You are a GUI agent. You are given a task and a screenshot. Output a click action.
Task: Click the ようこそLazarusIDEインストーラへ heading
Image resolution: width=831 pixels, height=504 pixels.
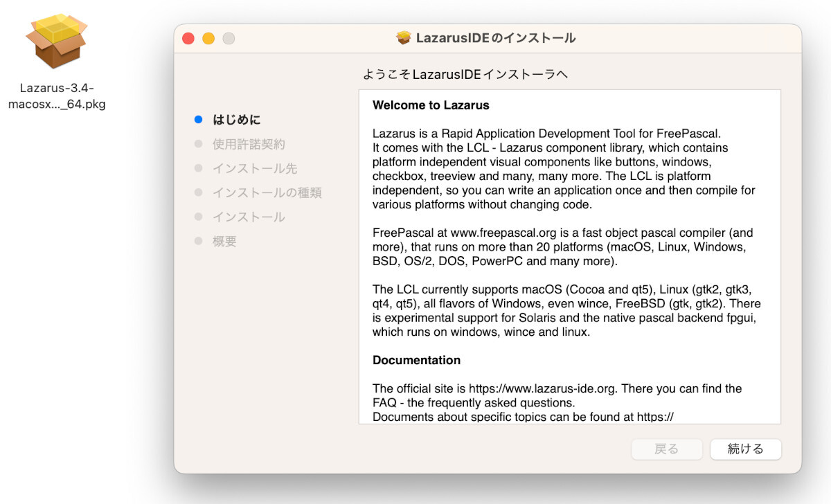click(x=465, y=74)
